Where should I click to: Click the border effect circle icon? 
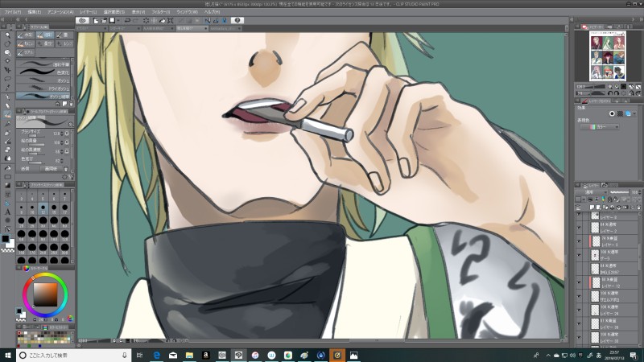coord(612,113)
